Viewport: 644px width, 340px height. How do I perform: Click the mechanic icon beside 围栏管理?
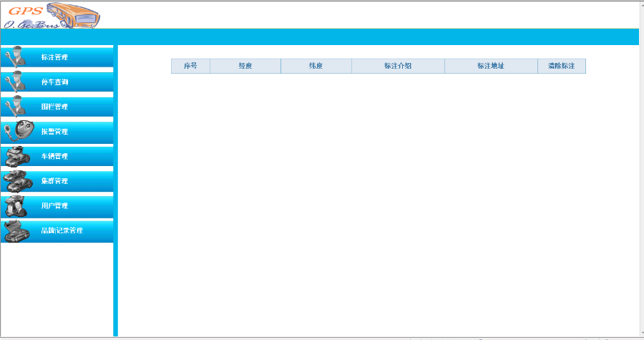pos(15,106)
